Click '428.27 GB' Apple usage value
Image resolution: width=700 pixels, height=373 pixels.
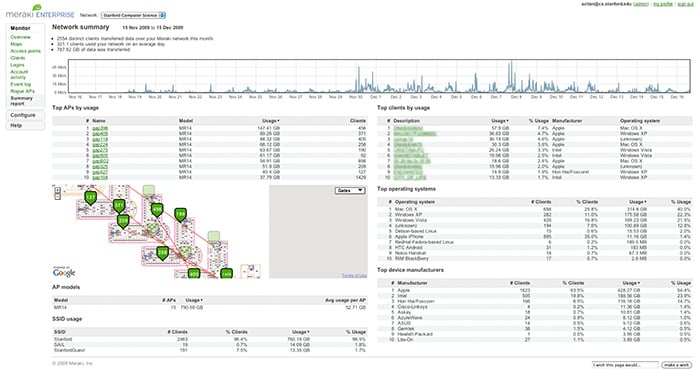tap(629, 290)
